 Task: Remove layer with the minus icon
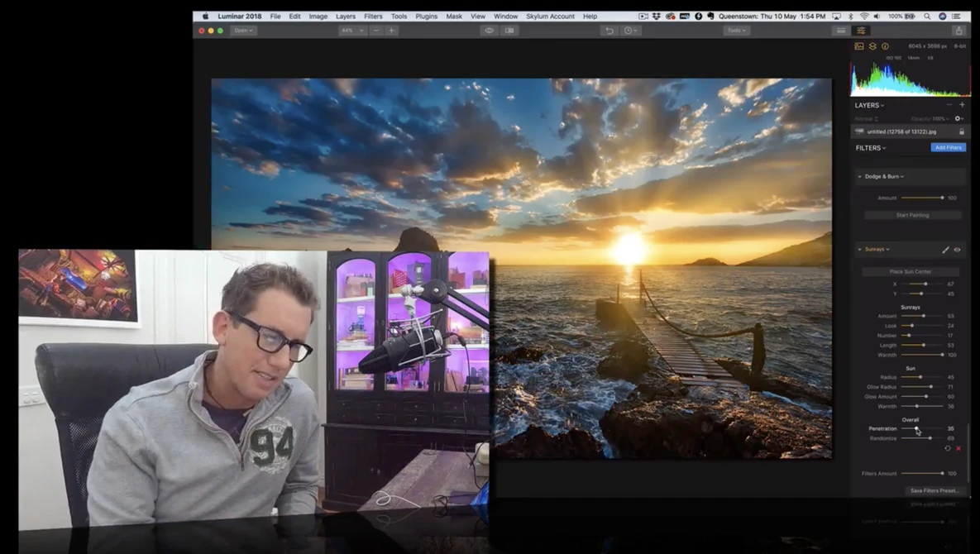pyautogui.click(x=949, y=105)
